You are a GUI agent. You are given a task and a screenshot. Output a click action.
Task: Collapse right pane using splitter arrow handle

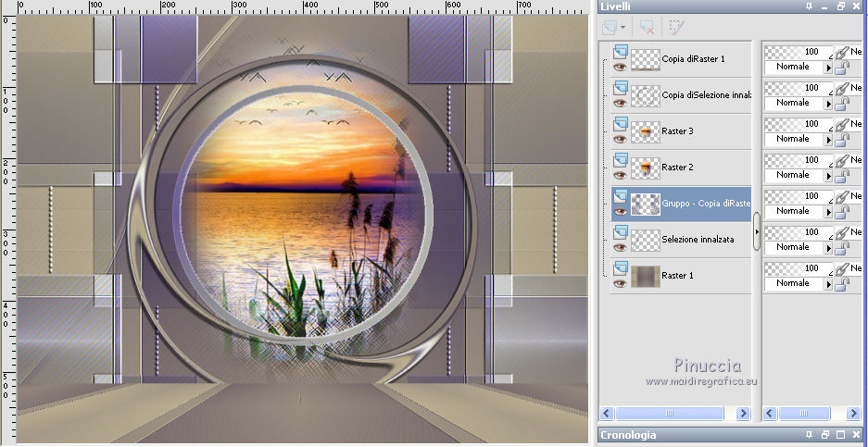coord(757,231)
